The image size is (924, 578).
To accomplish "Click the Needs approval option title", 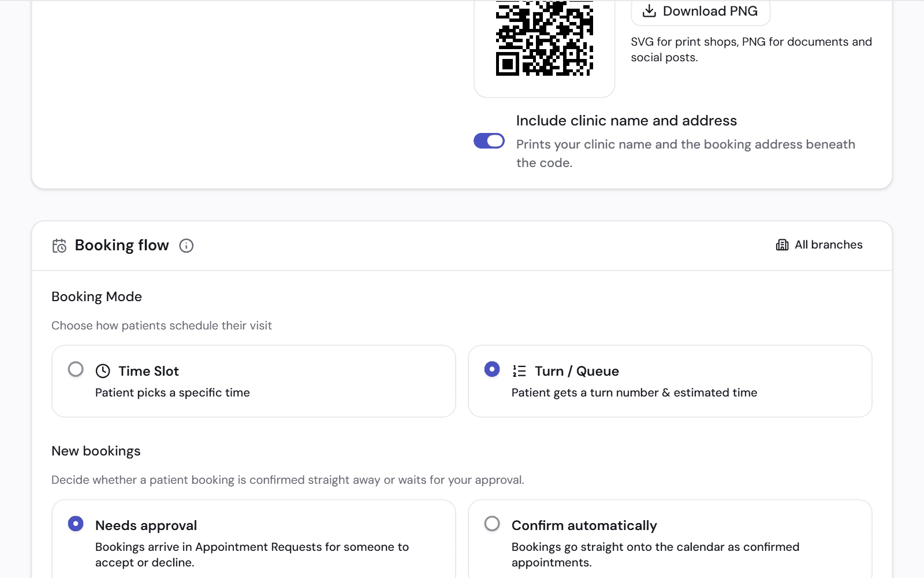I will 146,525.
